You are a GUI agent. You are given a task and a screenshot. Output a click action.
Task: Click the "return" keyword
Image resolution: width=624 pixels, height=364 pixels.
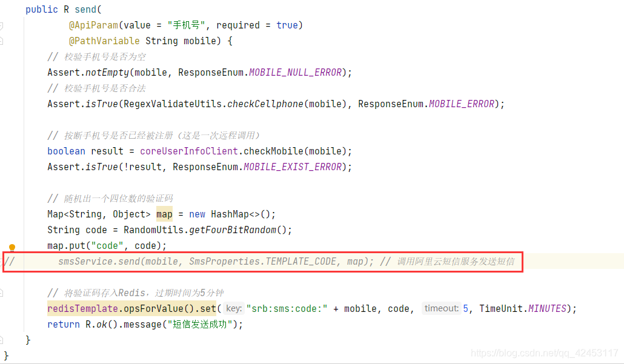coord(64,325)
